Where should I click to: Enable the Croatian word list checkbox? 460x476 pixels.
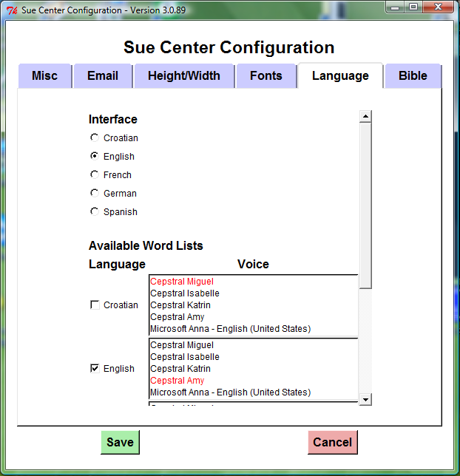click(95, 305)
